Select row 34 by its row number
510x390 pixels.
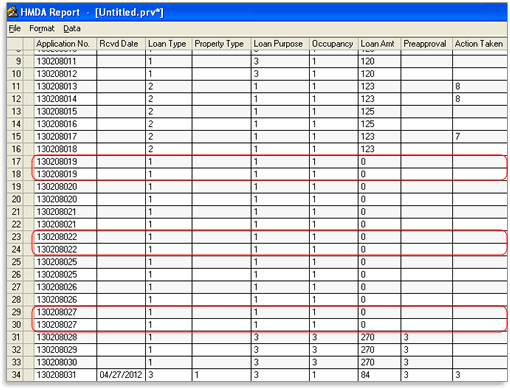point(16,375)
